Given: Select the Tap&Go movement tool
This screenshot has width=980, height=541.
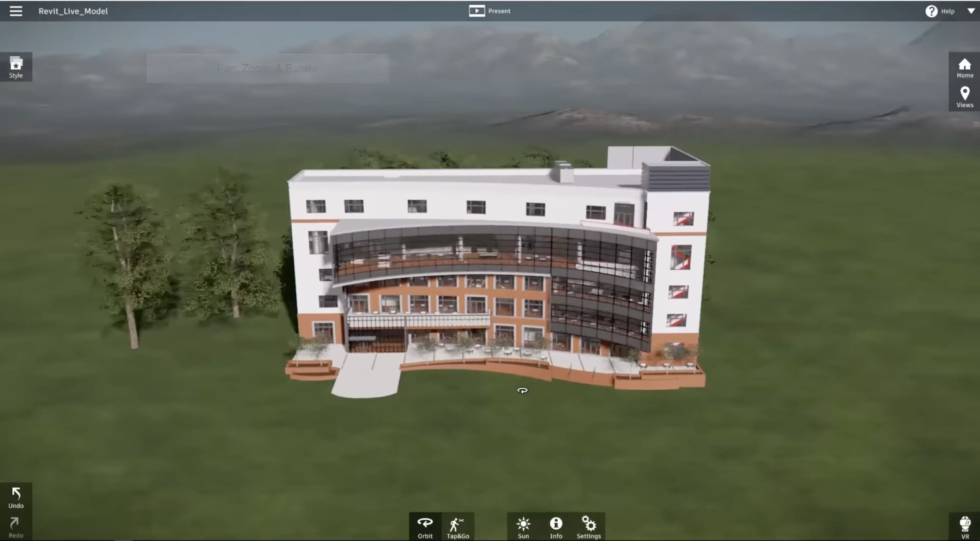Looking at the screenshot, I should point(457,526).
